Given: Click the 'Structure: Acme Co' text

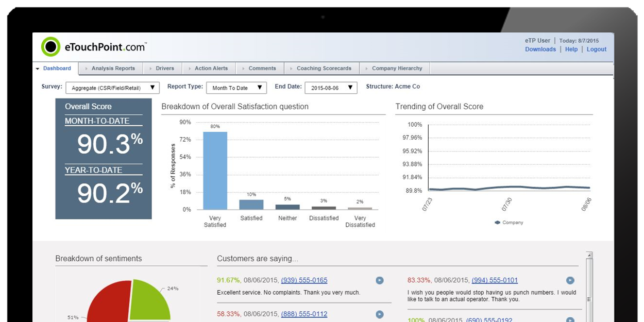Looking at the screenshot, I should 393,87.
